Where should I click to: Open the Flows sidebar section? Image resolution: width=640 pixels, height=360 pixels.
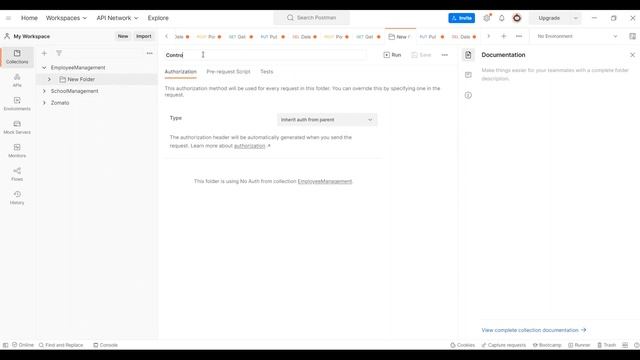(x=17, y=174)
